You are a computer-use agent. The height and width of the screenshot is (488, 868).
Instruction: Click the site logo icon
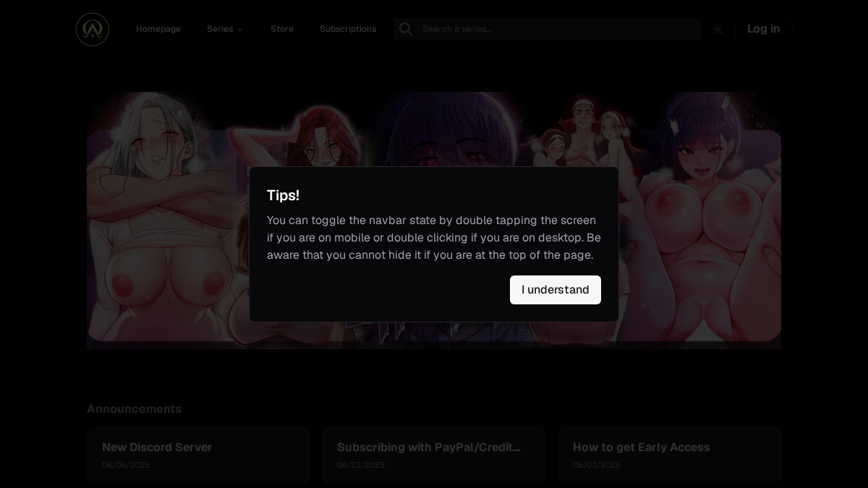pos(93,29)
